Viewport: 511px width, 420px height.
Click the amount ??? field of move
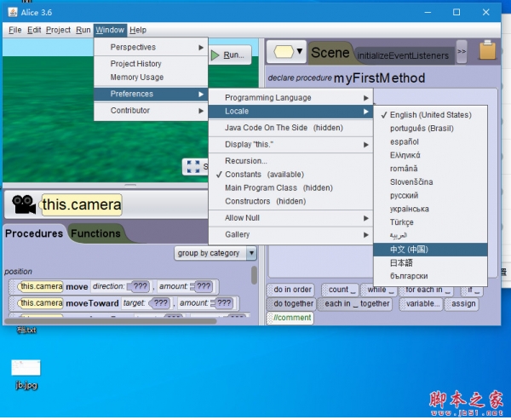click(x=203, y=286)
